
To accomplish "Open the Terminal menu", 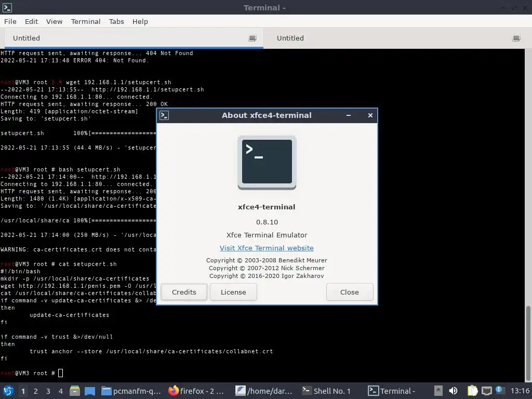I will [86, 21].
